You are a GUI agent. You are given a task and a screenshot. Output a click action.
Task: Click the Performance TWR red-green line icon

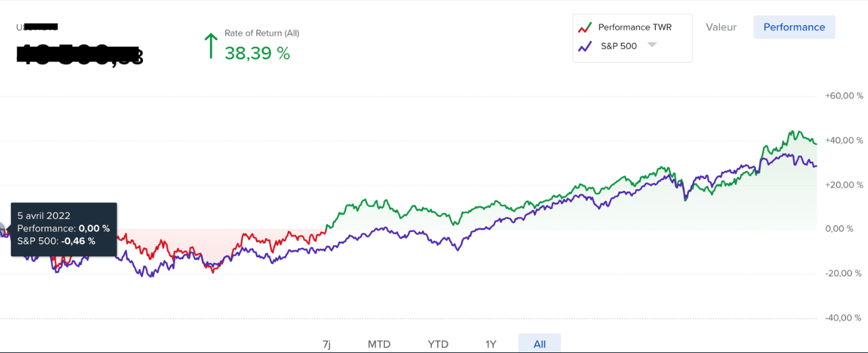point(584,28)
